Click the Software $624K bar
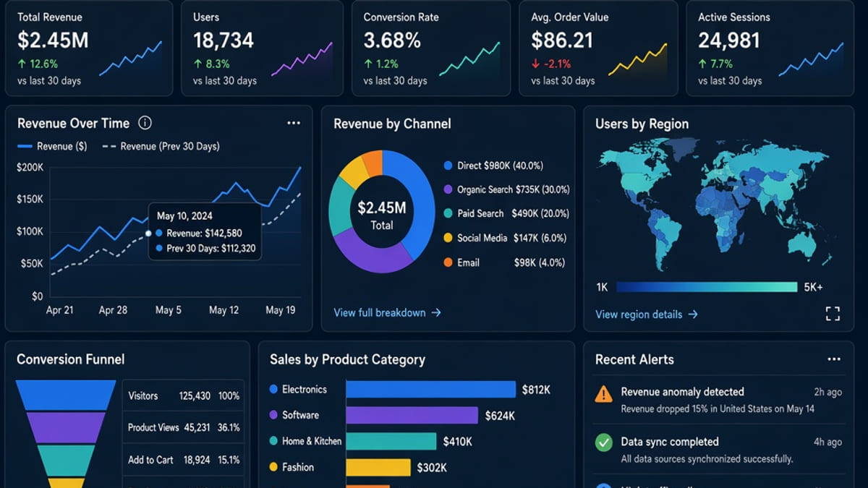 pyautogui.click(x=412, y=415)
